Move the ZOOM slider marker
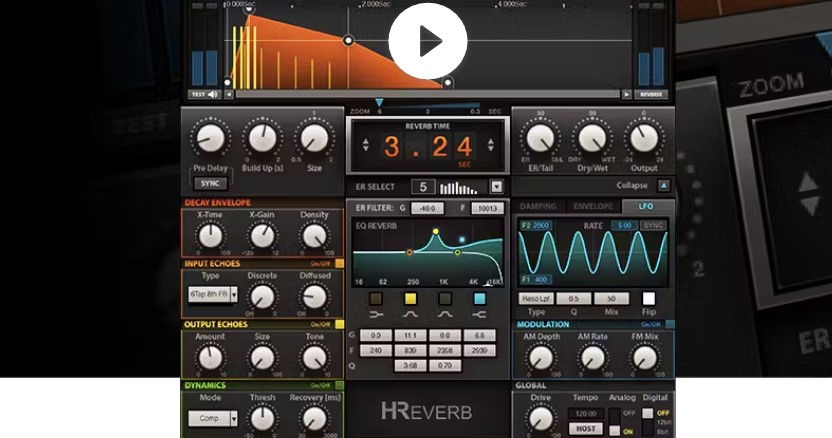 tap(379, 102)
